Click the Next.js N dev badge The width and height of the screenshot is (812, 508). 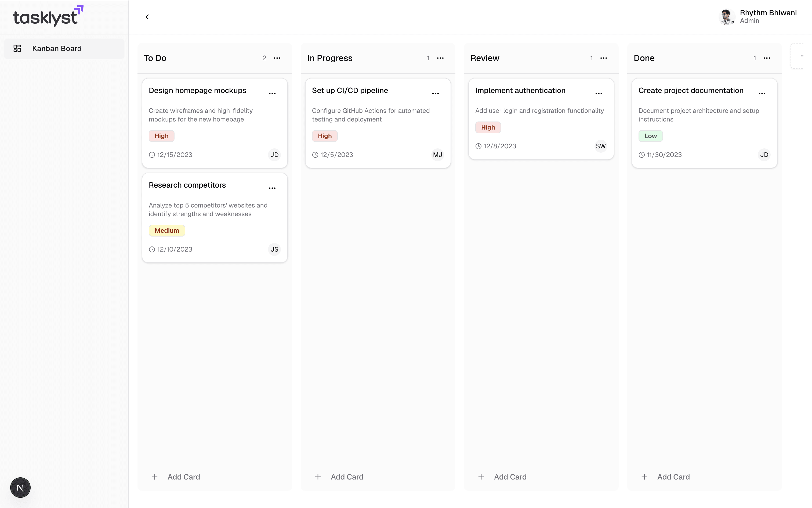click(x=20, y=488)
